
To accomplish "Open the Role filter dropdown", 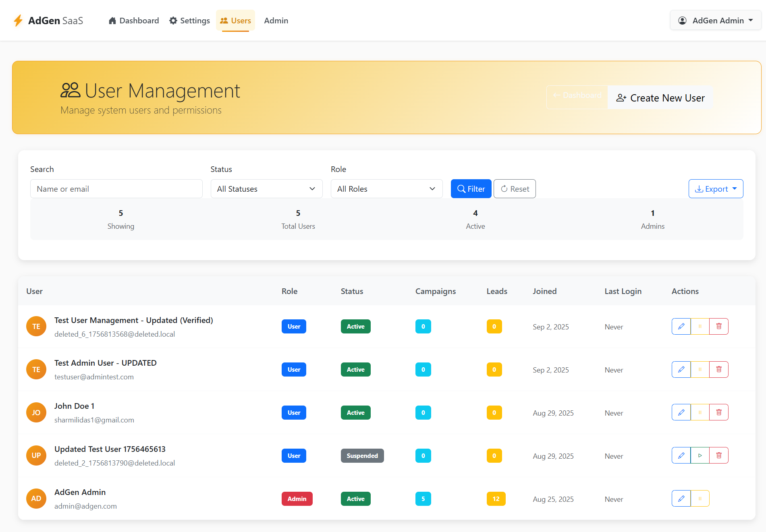I will click(x=386, y=189).
